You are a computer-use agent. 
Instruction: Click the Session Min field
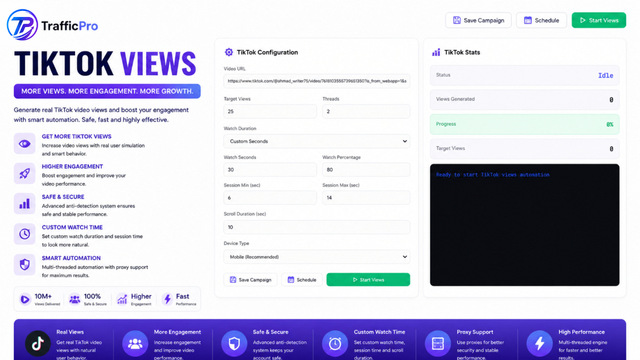[x=270, y=198]
